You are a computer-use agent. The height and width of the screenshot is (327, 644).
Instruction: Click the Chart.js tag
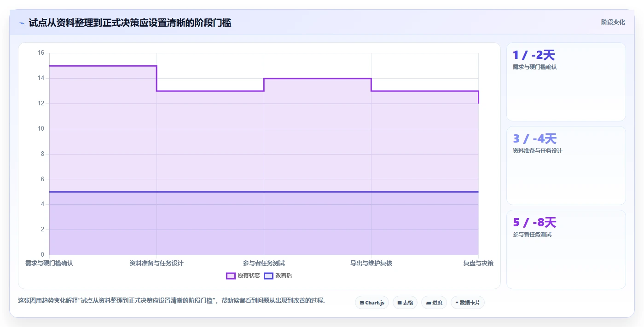coord(372,303)
